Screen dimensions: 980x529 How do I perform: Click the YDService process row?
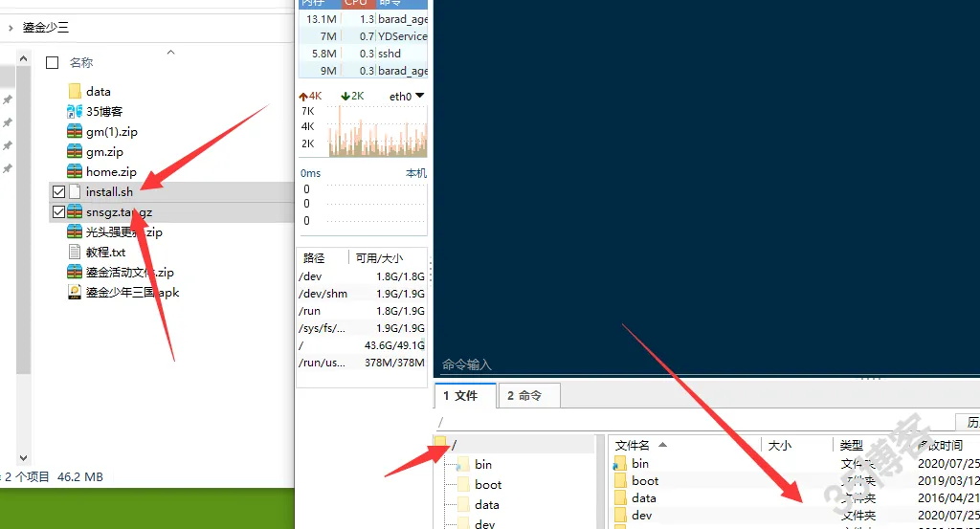tap(363, 36)
